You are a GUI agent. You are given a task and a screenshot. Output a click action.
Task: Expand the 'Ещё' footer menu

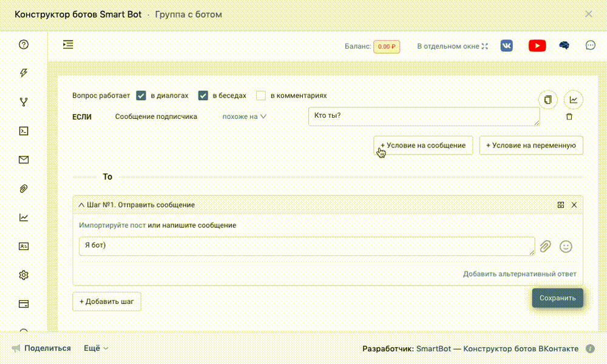[96, 348]
